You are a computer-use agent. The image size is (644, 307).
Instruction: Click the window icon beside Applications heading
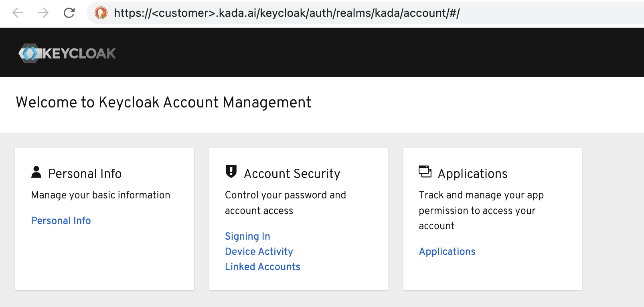[425, 172]
